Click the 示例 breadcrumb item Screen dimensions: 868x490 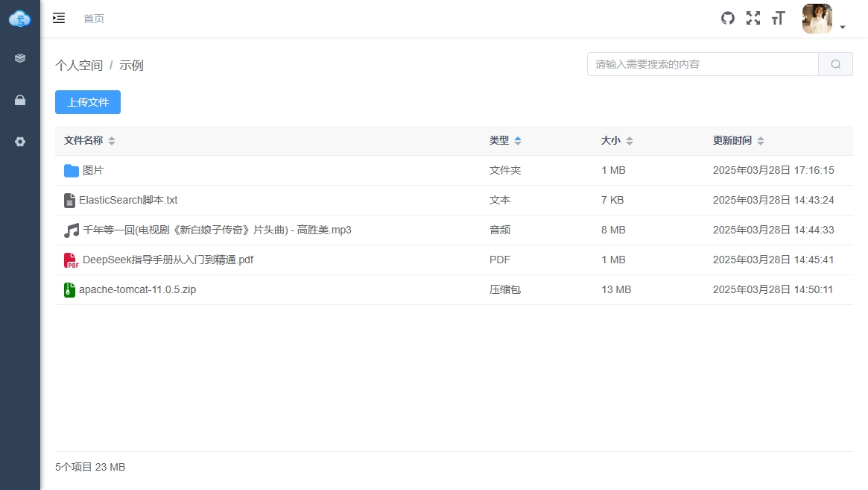tap(131, 66)
